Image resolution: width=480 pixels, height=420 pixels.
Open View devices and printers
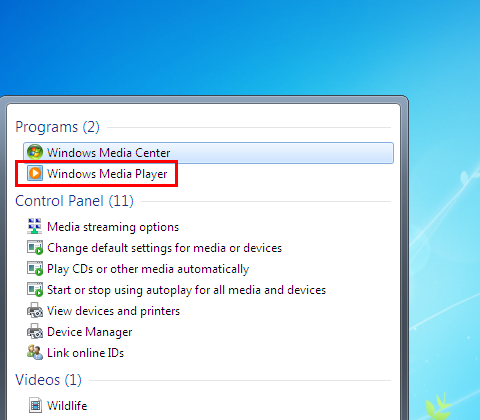click(x=113, y=311)
